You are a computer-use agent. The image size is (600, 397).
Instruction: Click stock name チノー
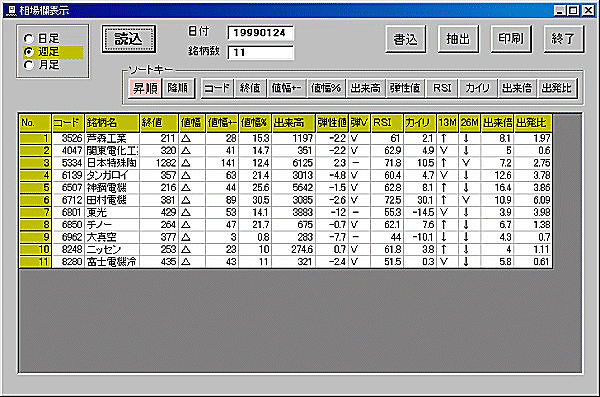(x=112, y=224)
